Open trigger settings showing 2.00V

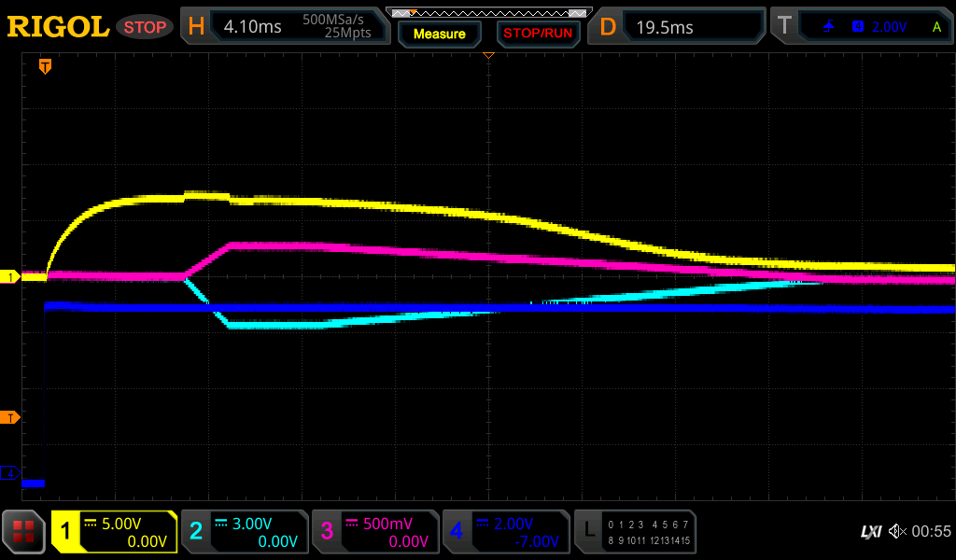coord(861,27)
